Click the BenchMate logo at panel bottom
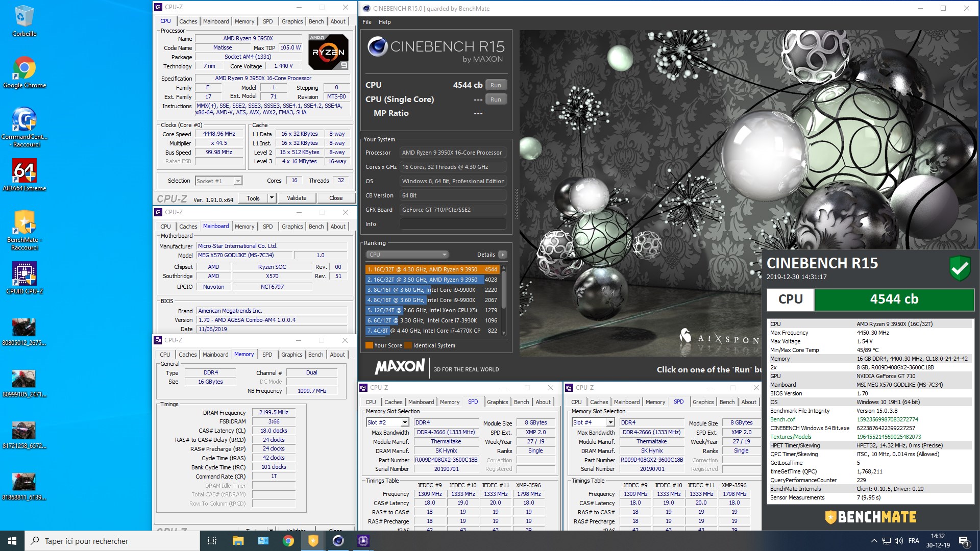This screenshot has height=551, width=980. point(870,517)
